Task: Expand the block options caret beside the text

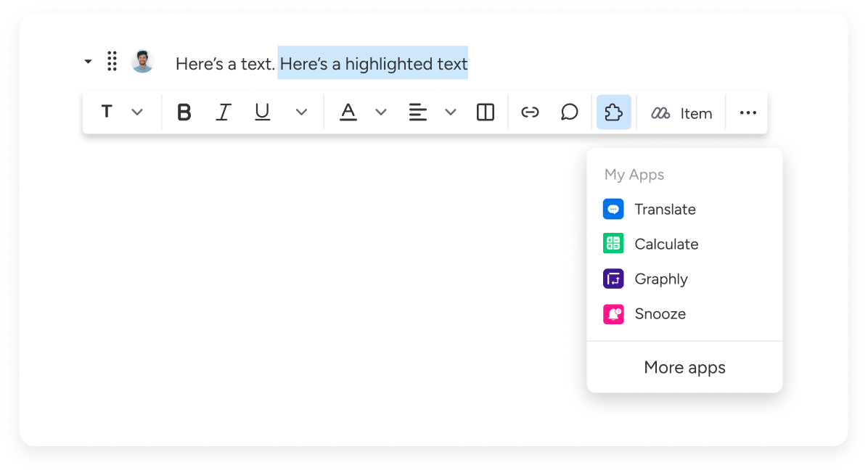Action: (x=87, y=62)
